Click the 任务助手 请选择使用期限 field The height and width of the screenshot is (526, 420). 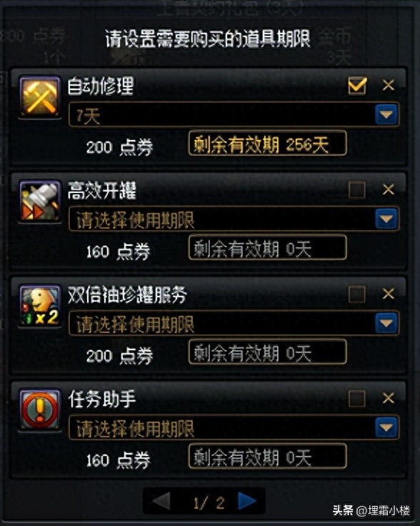pos(234,427)
